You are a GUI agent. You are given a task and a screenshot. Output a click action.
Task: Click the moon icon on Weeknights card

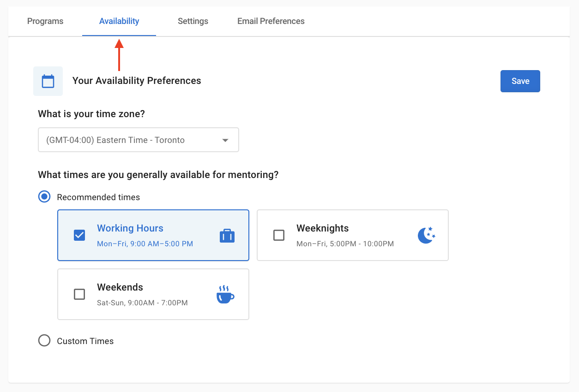point(427,235)
